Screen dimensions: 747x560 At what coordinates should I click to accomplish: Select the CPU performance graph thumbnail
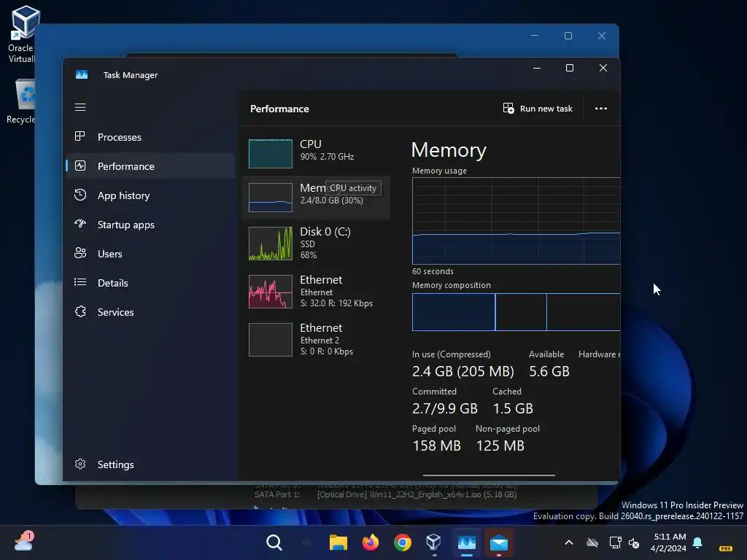coord(271,153)
